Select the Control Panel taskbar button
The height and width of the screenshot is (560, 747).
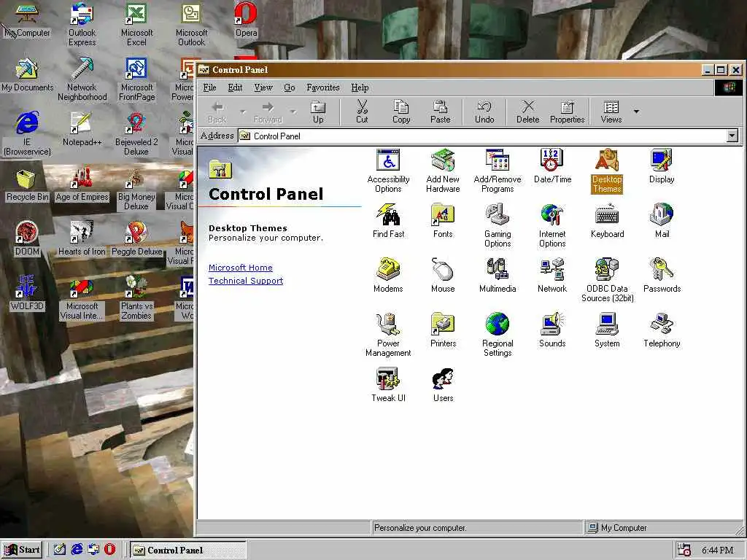(187, 550)
